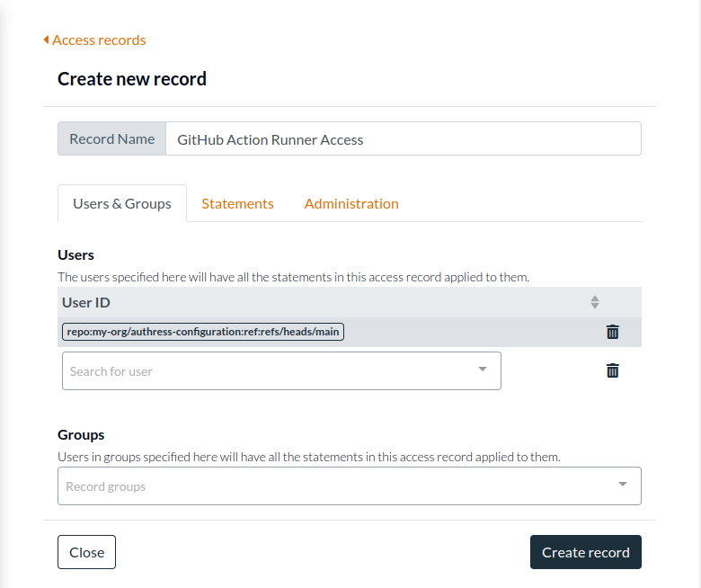Select the Users & Groups tab
Viewport: 701px width, 588px height.
pos(122,203)
